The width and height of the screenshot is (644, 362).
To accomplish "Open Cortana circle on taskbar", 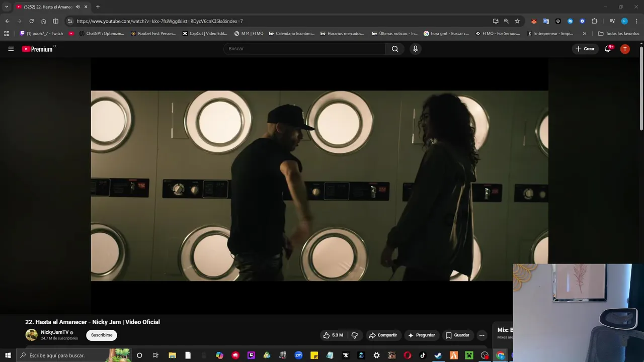I will click(139, 355).
